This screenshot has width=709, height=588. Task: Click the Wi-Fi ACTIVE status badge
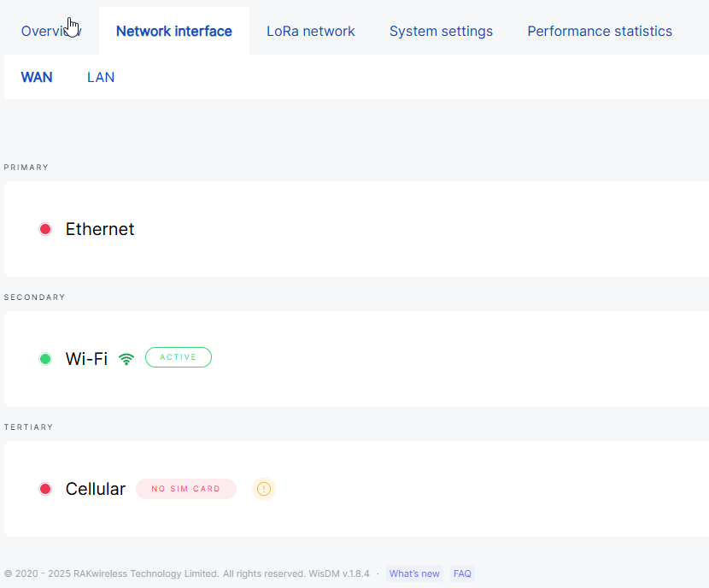pos(179,357)
